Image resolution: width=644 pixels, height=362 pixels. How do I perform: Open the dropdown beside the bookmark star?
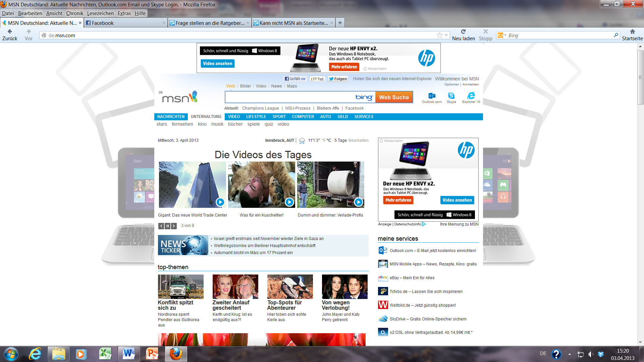445,35
